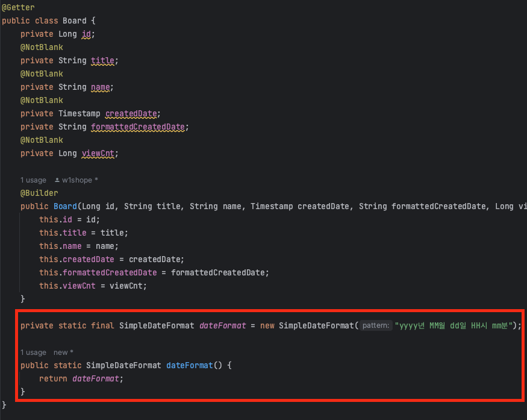527x420 pixels.
Task: Click the underlined field 'name'
Action: [x=100, y=87]
